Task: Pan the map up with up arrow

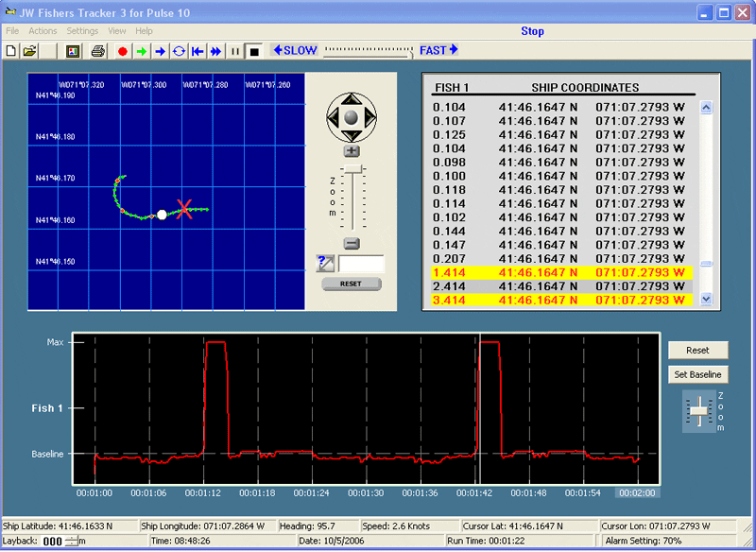Action: [352, 99]
